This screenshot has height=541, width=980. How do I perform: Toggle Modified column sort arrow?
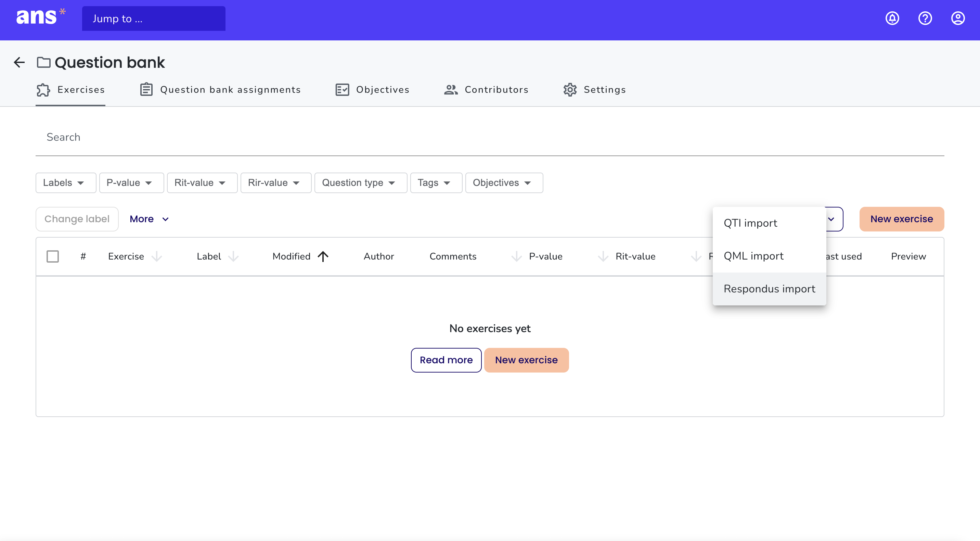tap(323, 256)
